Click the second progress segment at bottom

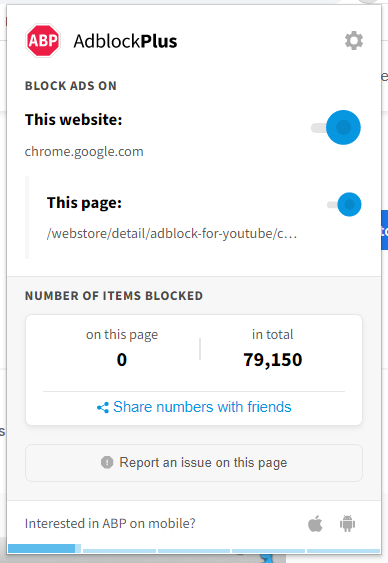[x=120, y=550]
